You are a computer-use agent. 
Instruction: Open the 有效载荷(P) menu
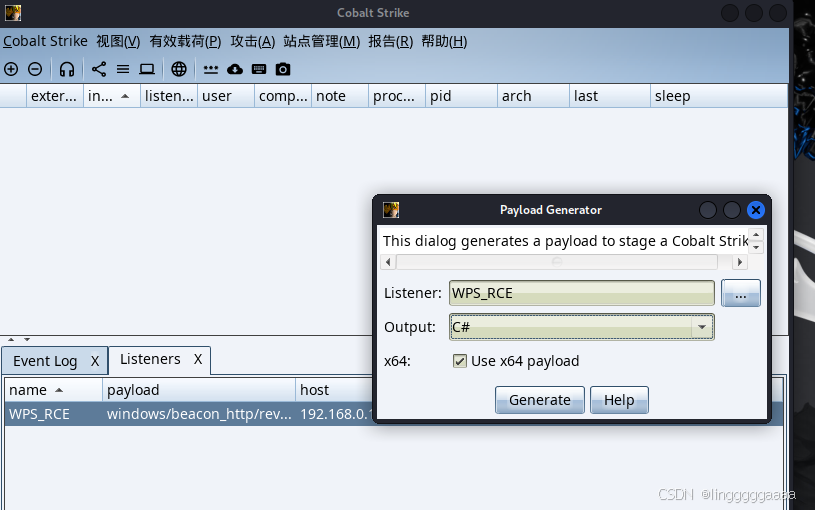pyautogui.click(x=185, y=41)
